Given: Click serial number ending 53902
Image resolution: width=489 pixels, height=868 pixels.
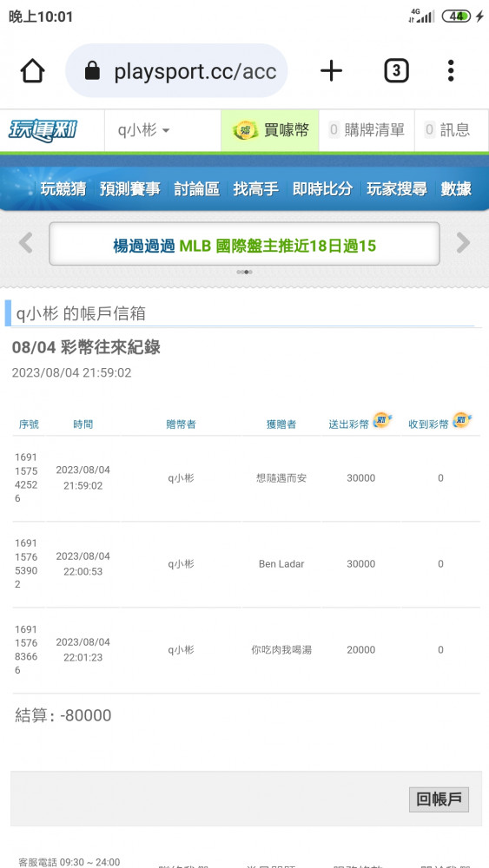Looking at the screenshot, I should pos(27,564).
